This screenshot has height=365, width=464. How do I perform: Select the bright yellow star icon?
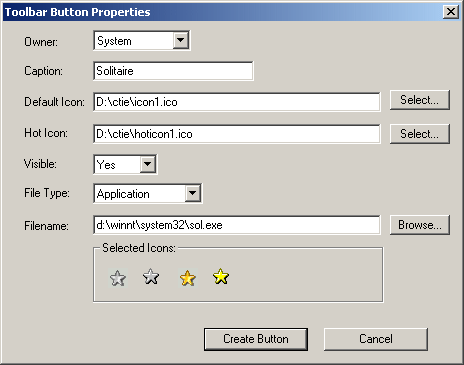[x=221, y=276]
